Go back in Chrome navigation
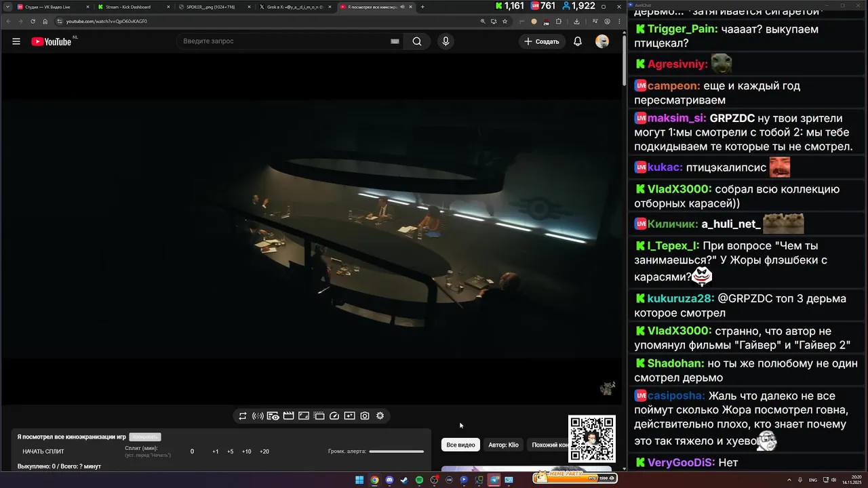Viewport: 868px width, 488px height. [x=7, y=21]
